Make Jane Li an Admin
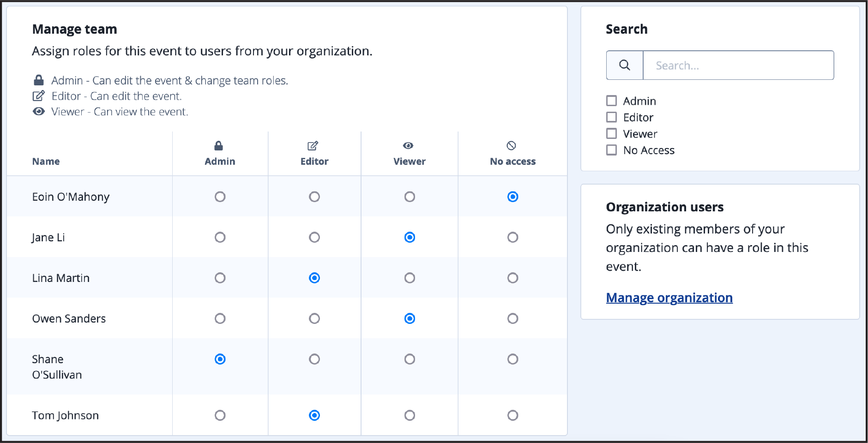 220,237
